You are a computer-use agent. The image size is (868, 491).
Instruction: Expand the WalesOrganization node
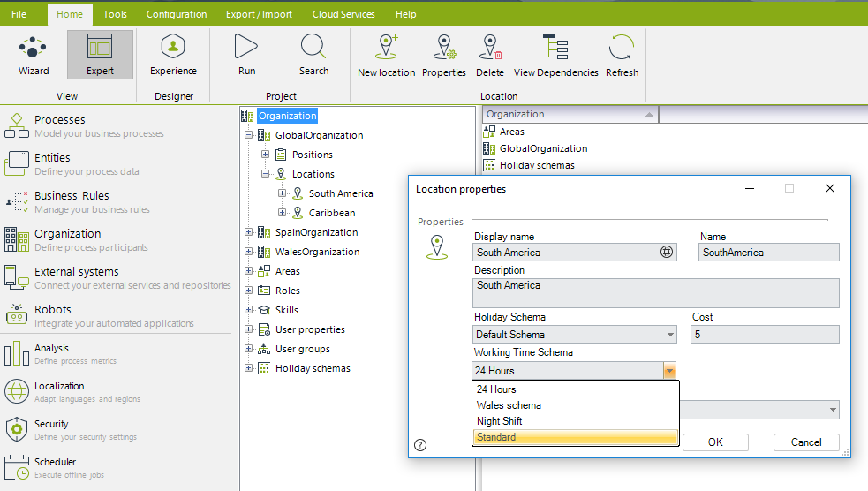tap(248, 252)
